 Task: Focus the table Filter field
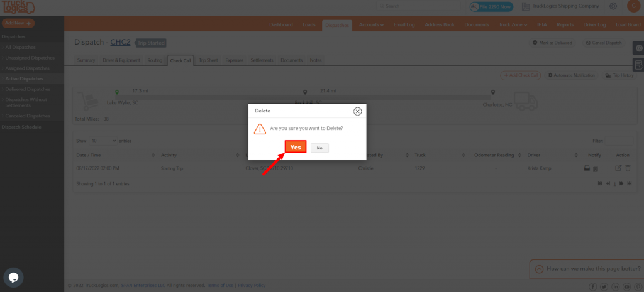click(619, 141)
